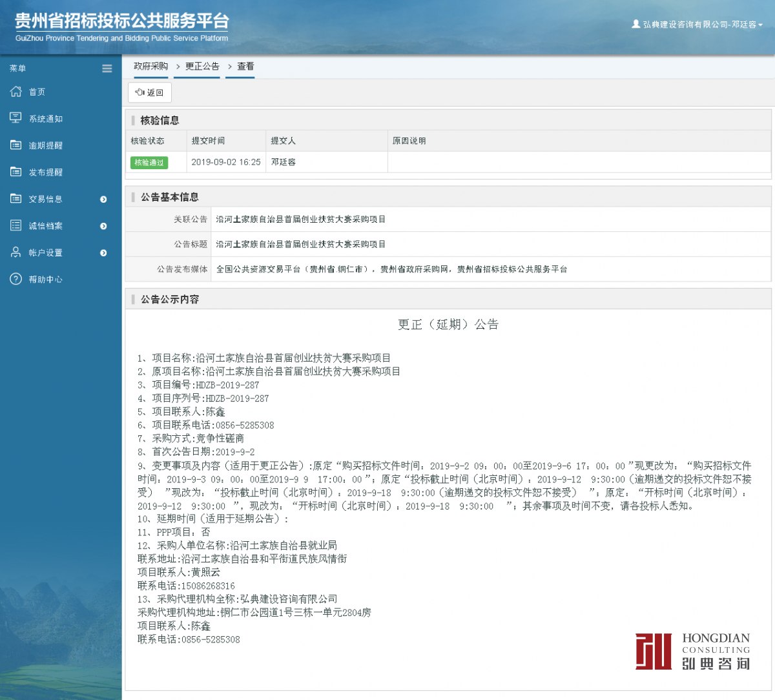Click the hamburger menu icon beside 菜单
The image size is (775, 700).
coord(107,68)
